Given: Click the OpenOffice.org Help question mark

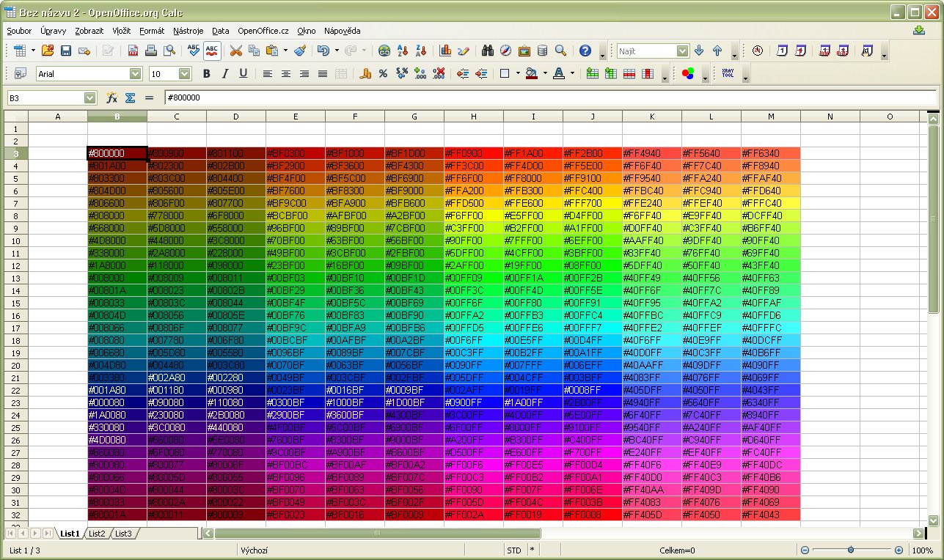Looking at the screenshot, I should coord(585,51).
